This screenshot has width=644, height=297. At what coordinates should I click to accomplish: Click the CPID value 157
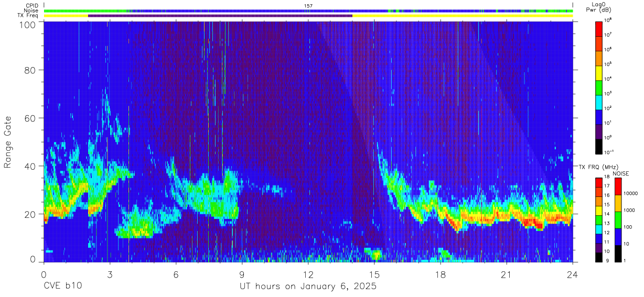308,6
